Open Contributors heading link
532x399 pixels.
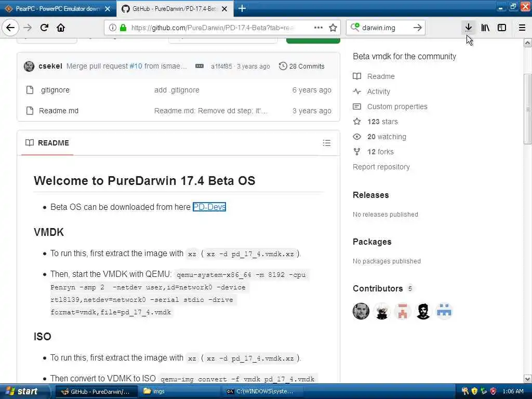[378, 288]
